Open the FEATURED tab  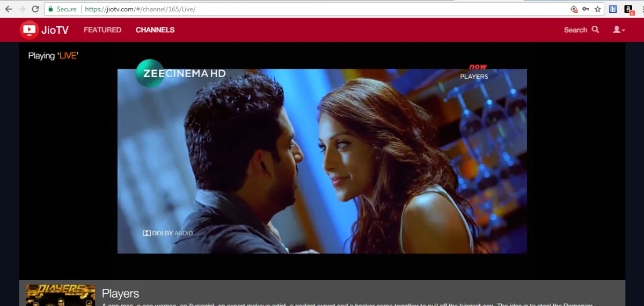point(103,30)
